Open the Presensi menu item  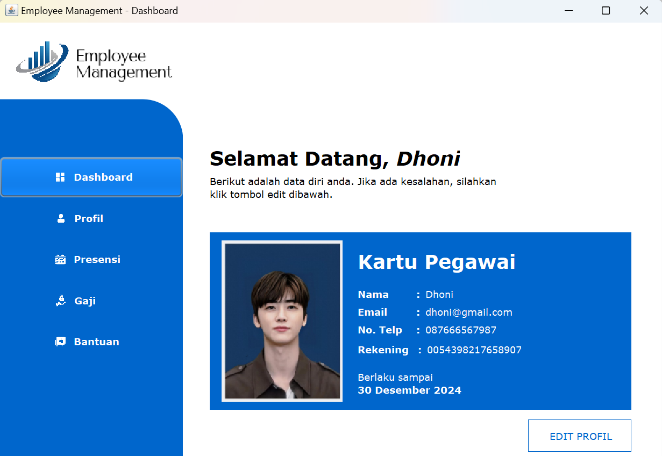point(96,259)
